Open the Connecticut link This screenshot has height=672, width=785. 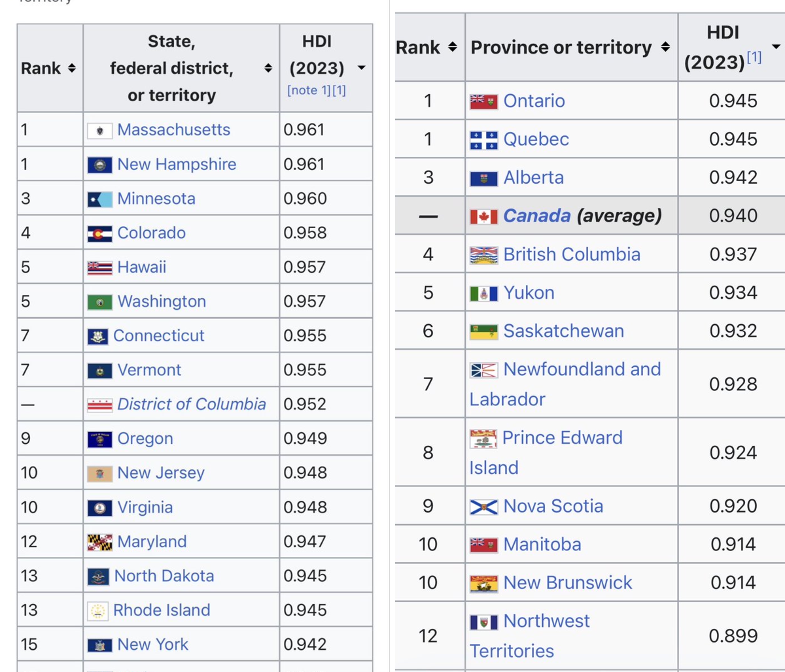pyautogui.click(x=159, y=335)
